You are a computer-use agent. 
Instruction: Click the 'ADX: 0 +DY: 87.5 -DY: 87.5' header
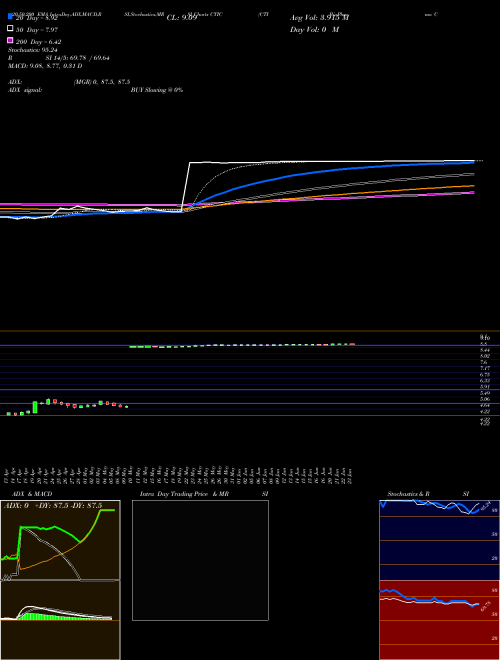point(53,506)
